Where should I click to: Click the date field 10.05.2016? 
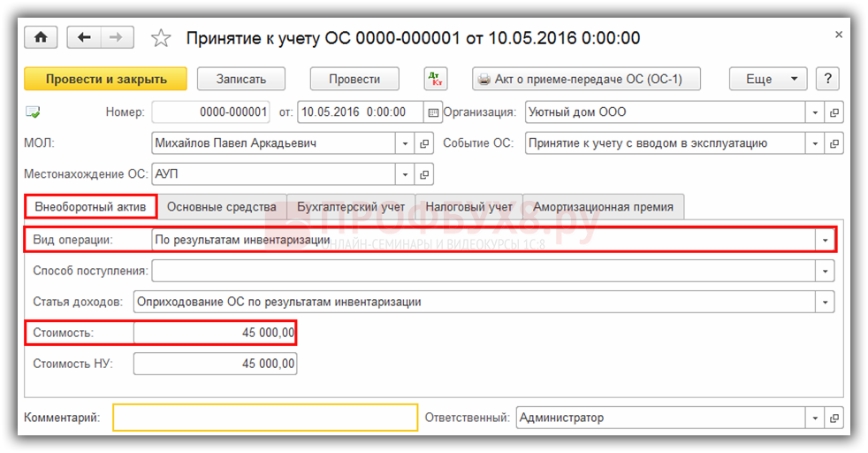361,112
